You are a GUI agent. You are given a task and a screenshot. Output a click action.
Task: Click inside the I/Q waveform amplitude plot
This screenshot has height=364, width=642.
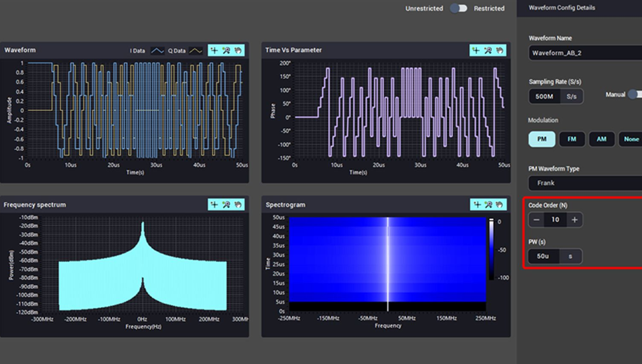click(135, 110)
